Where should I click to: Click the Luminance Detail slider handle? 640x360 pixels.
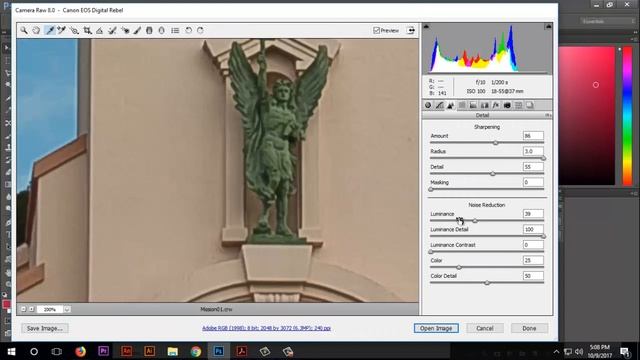543,236
